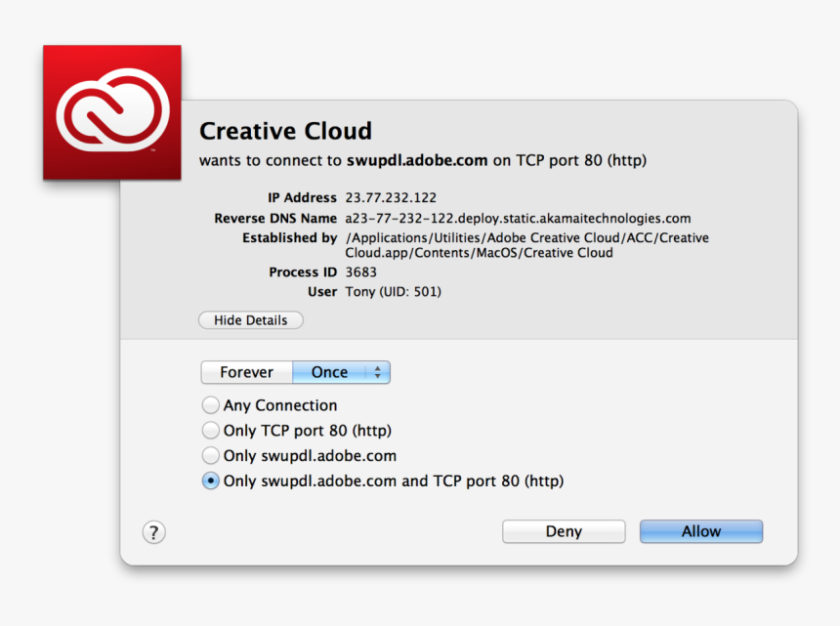Screen dimensions: 840x626
Task: Click the Creative Cloud title heading
Action: [x=285, y=131]
